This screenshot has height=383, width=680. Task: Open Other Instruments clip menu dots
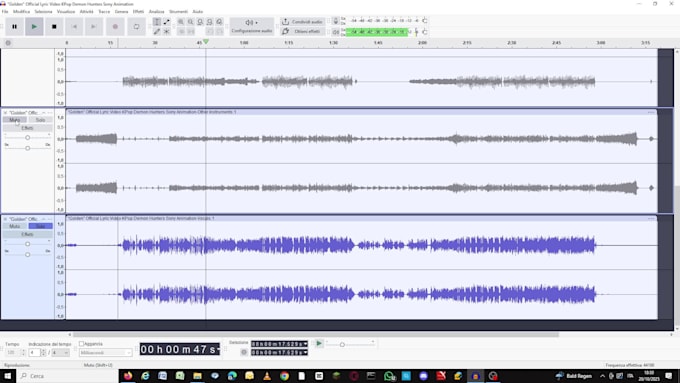pyautogui.click(x=651, y=112)
